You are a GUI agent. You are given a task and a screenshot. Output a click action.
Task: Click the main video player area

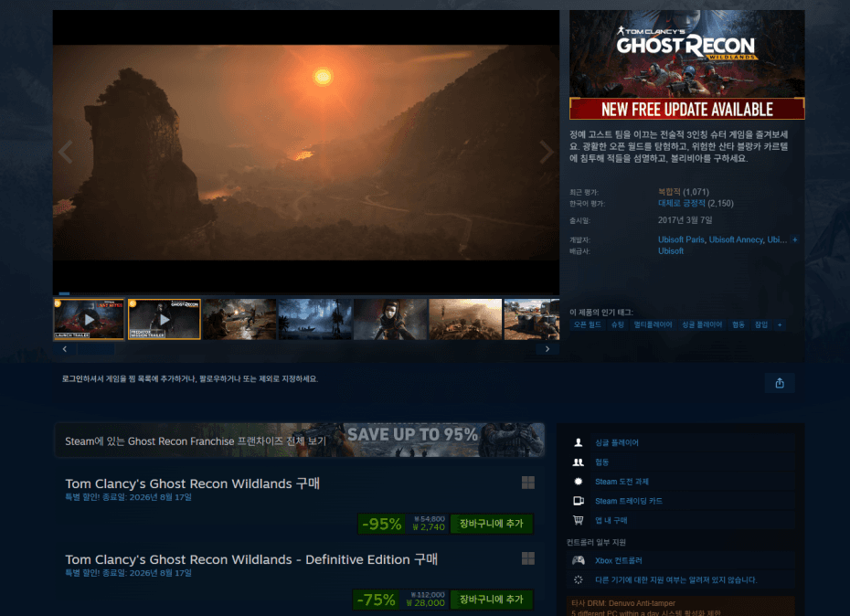click(306, 152)
